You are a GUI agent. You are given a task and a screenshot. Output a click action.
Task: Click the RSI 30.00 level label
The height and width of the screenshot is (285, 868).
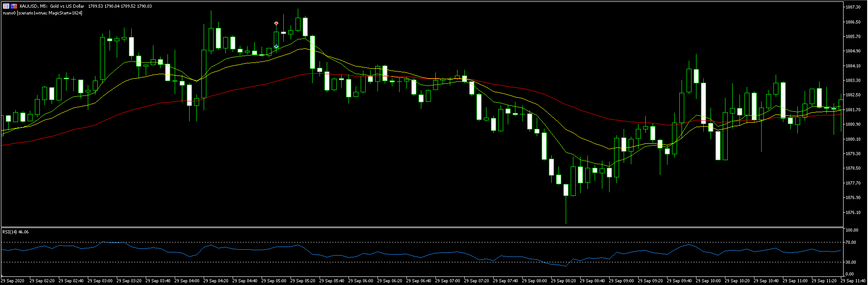(x=851, y=262)
